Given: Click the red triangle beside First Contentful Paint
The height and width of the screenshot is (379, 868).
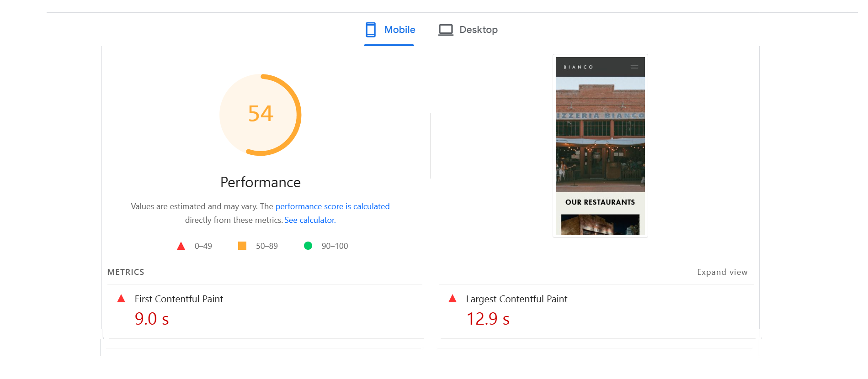Looking at the screenshot, I should click(121, 299).
